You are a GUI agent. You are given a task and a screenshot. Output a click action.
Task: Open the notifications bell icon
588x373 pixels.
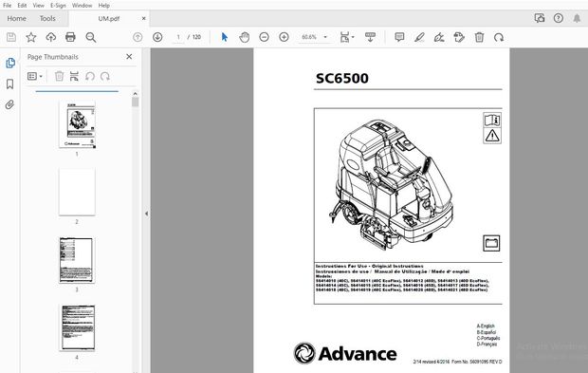(x=577, y=18)
